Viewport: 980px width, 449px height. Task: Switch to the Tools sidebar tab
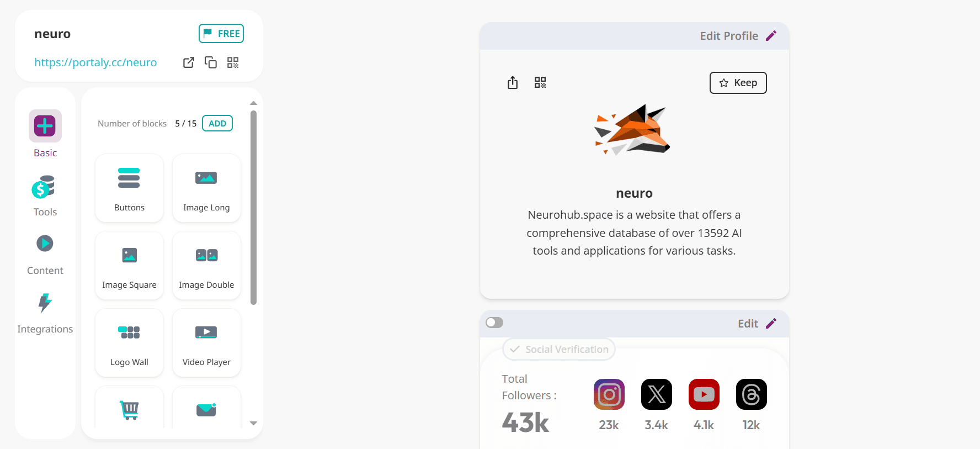click(45, 196)
